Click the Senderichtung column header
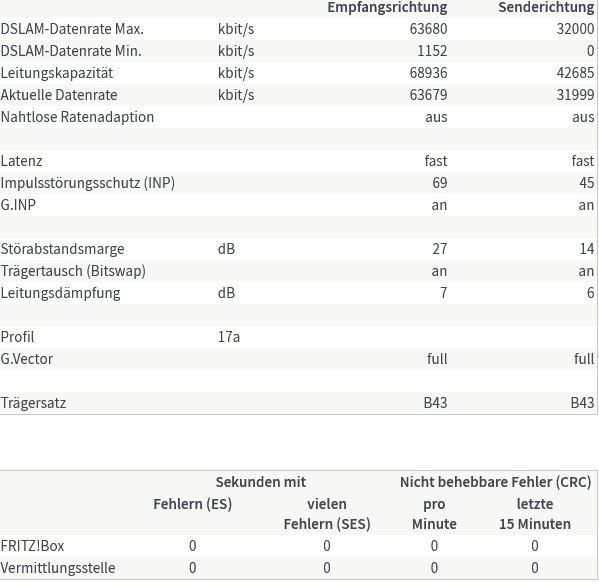 (x=546, y=7)
